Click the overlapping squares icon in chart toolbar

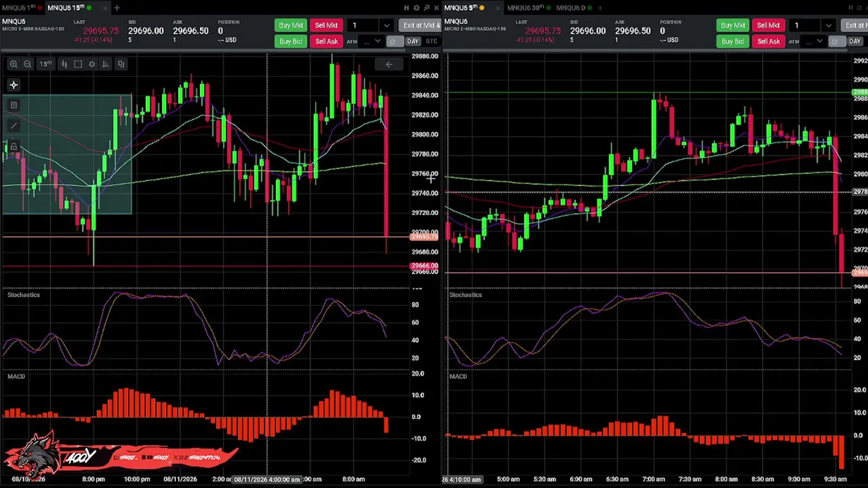(x=121, y=64)
